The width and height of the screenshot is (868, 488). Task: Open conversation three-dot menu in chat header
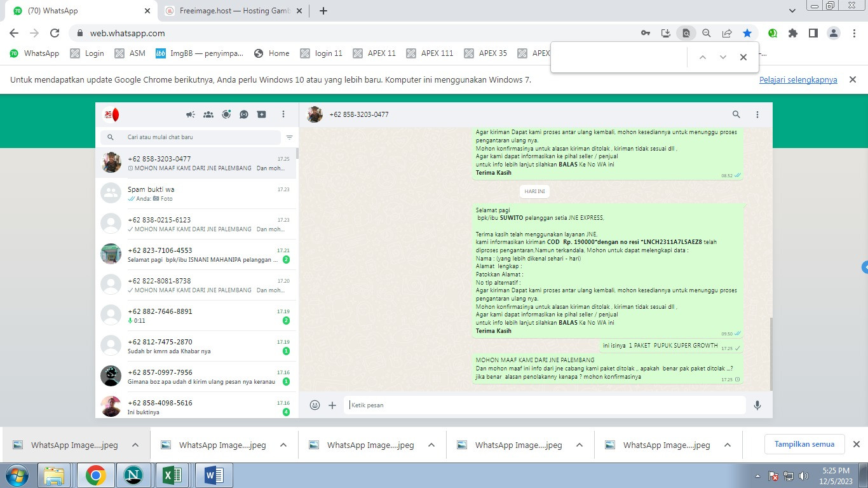pos(757,114)
